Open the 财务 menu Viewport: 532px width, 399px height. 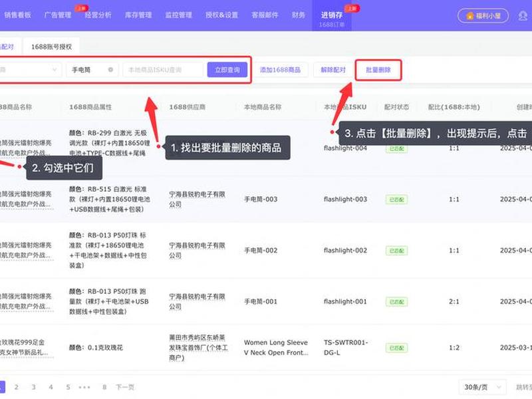tap(298, 15)
